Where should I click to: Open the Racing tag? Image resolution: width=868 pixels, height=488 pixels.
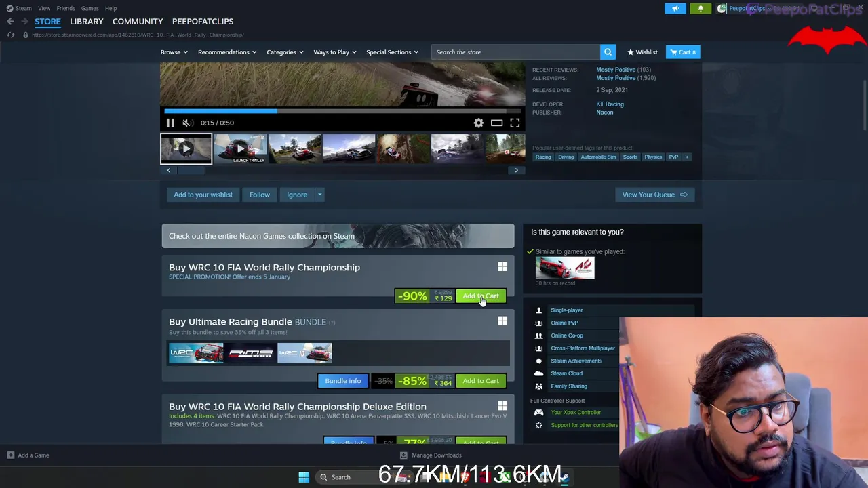(543, 157)
